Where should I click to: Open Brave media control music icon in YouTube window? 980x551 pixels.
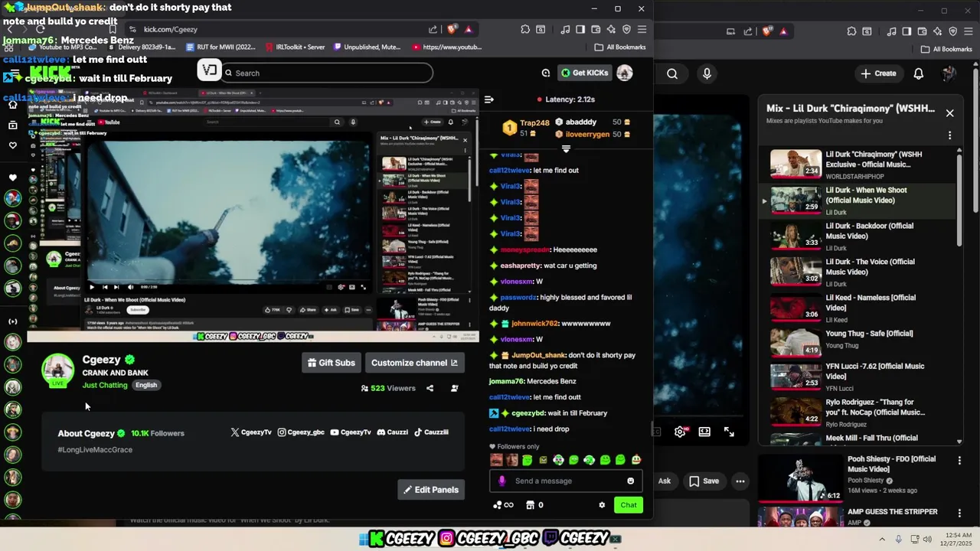coord(892,31)
